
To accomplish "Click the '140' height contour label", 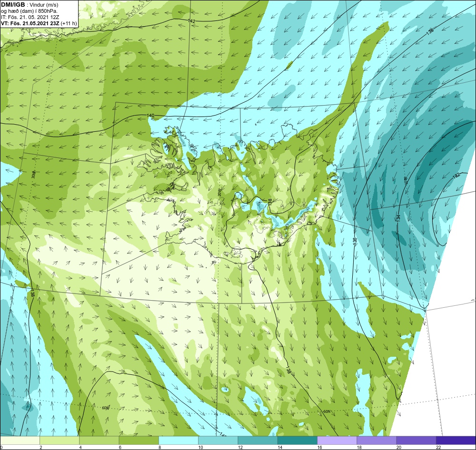I will (150, 116).
